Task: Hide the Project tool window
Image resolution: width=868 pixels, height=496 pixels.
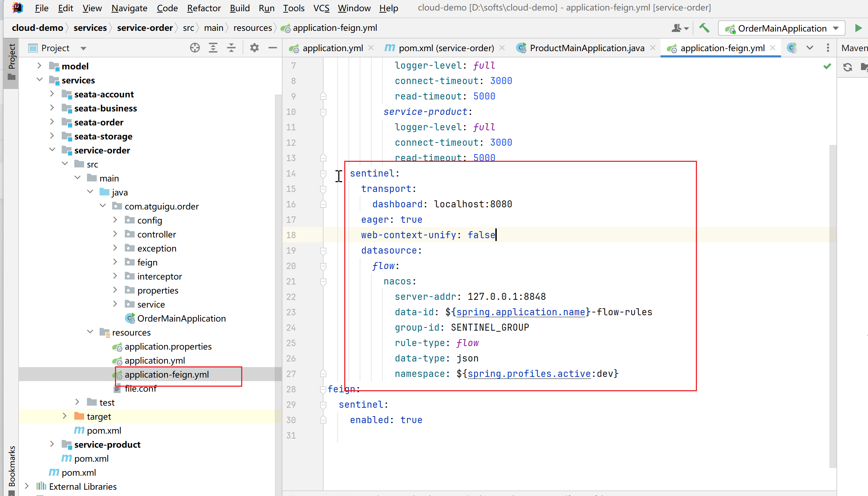Action: pos(273,48)
